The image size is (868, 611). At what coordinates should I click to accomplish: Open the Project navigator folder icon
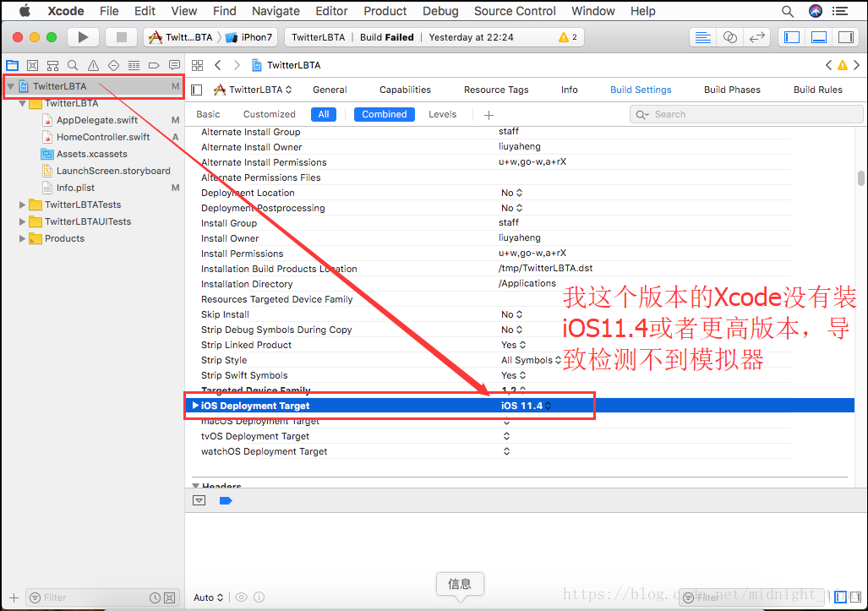pos(12,65)
